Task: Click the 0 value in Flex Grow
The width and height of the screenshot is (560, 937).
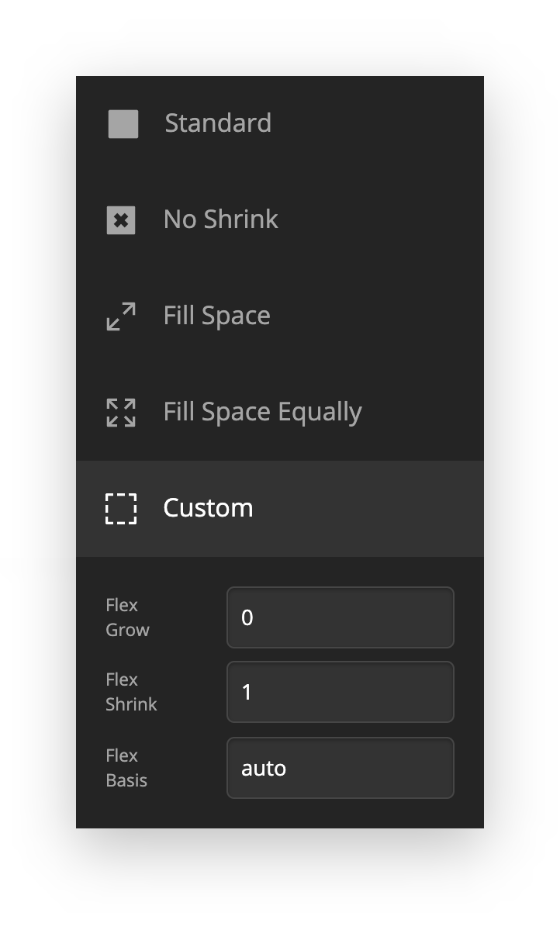Action: [247, 618]
